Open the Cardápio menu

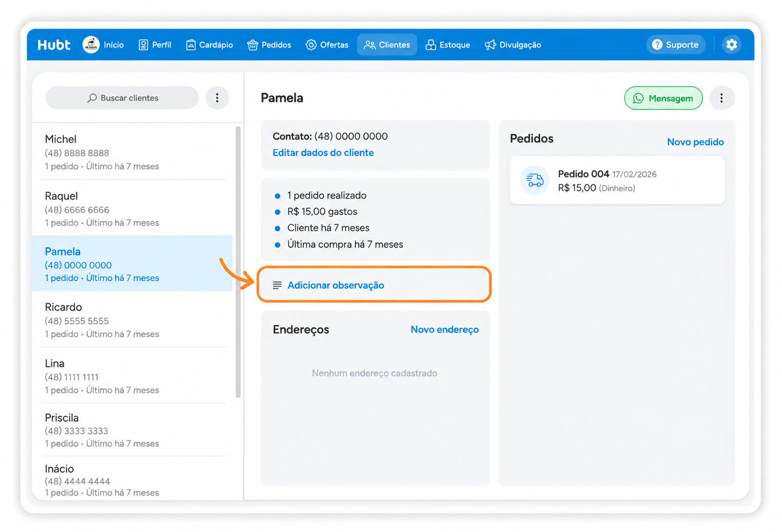click(x=209, y=45)
